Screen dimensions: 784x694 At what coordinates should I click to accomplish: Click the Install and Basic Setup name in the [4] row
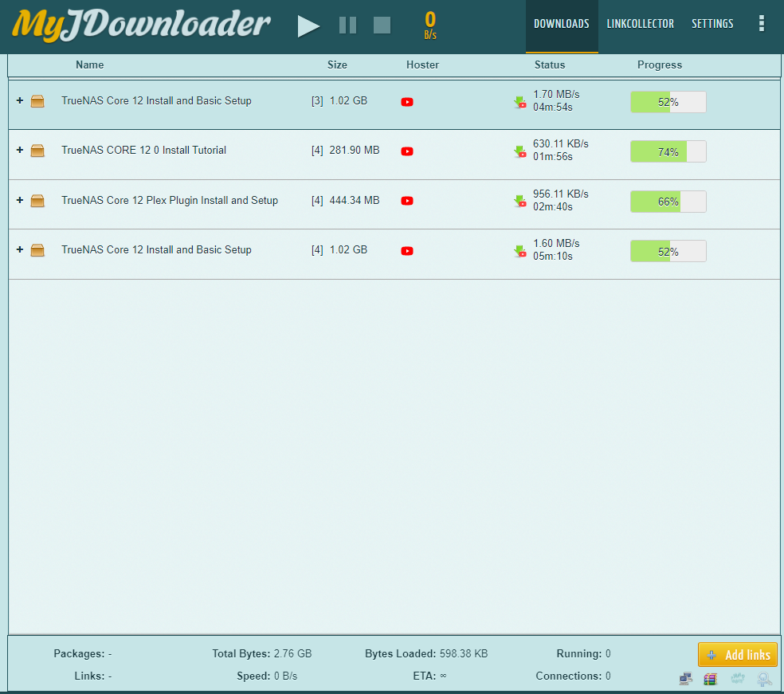pos(156,250)
